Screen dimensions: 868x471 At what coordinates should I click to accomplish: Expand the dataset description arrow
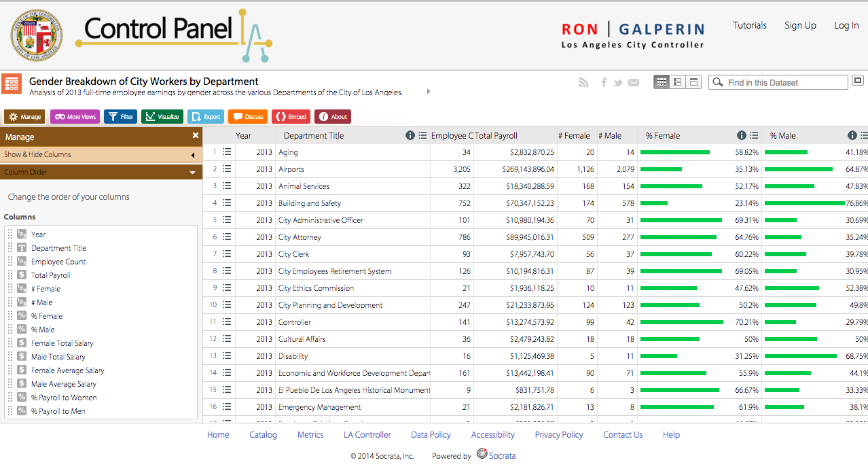coord(429,92)
